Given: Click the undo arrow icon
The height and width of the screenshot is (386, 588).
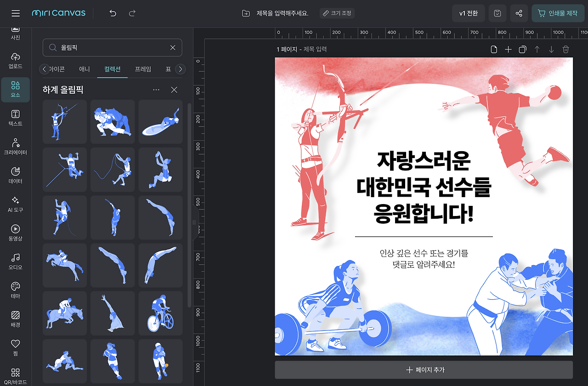Looking at the screenshot, I should pyautogui.click(x=113, y=13).
